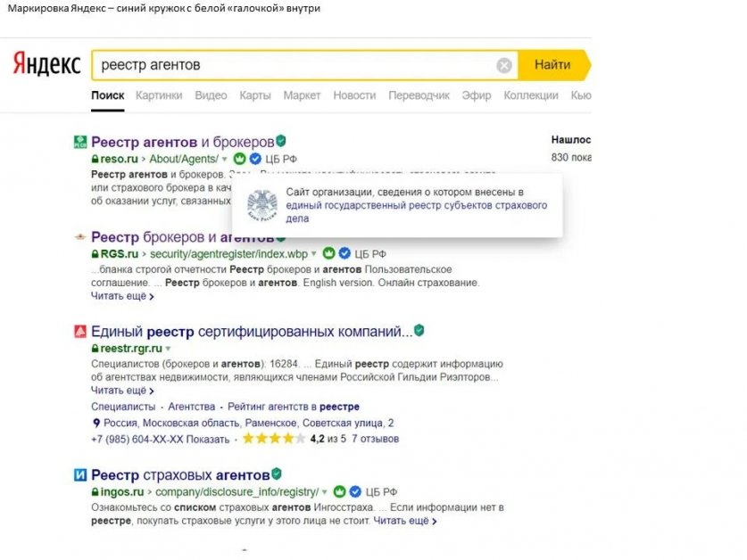Open the Реестр брокеров и агентов result
The width and height of the screenshot is (747, 560).
click(182, 237)
